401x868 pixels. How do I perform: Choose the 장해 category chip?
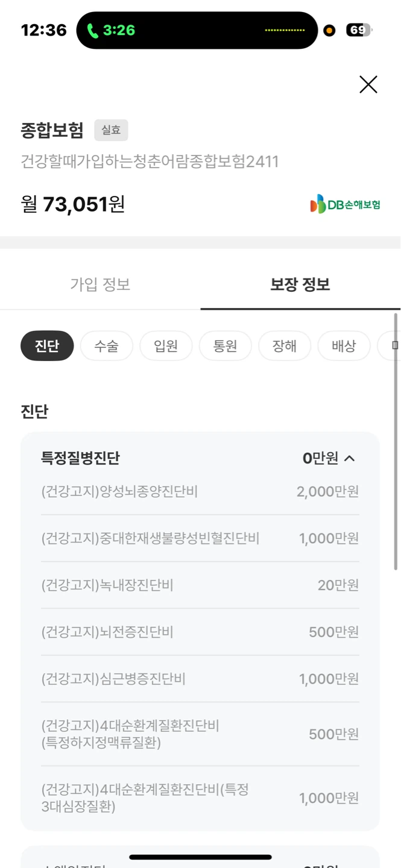point(285,346)
